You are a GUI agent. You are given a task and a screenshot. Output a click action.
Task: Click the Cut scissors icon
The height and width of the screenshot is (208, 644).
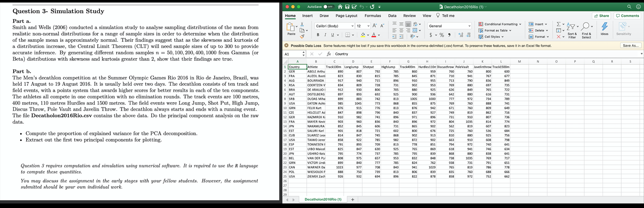302,24
